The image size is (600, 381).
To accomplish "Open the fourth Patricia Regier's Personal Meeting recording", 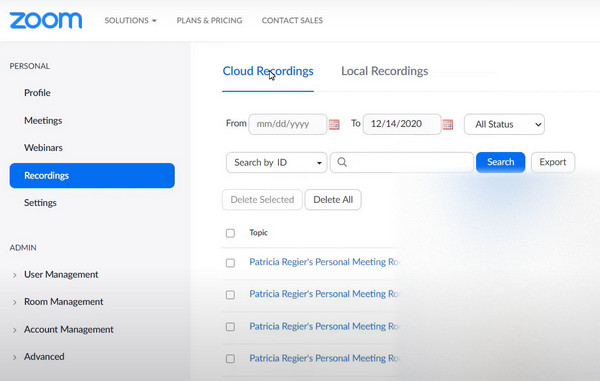I will click(324, 358).
